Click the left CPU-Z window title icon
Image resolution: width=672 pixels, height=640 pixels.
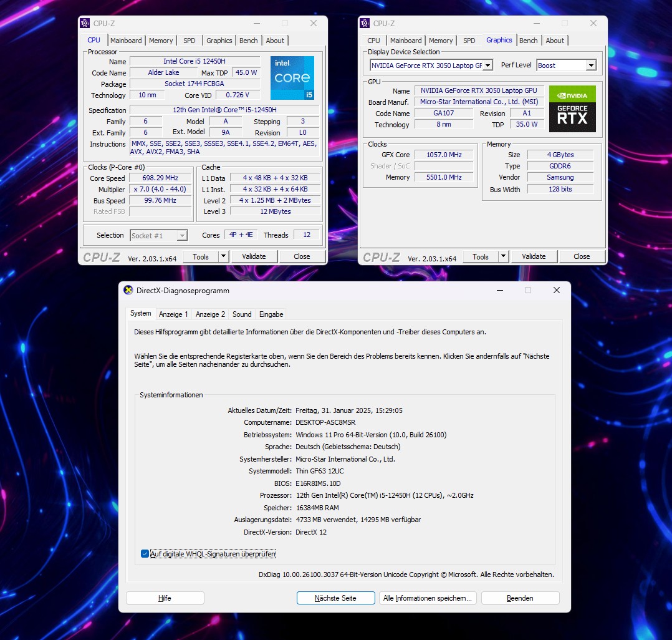[85, 23]
